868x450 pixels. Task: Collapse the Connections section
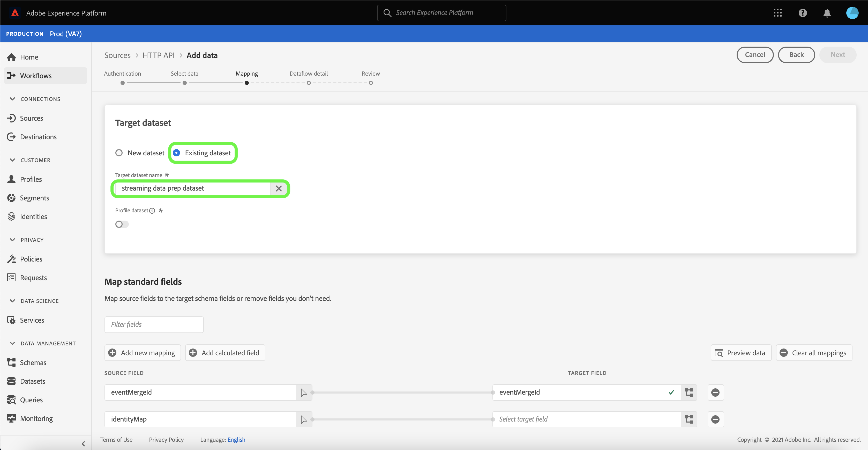tap(12, 99)
